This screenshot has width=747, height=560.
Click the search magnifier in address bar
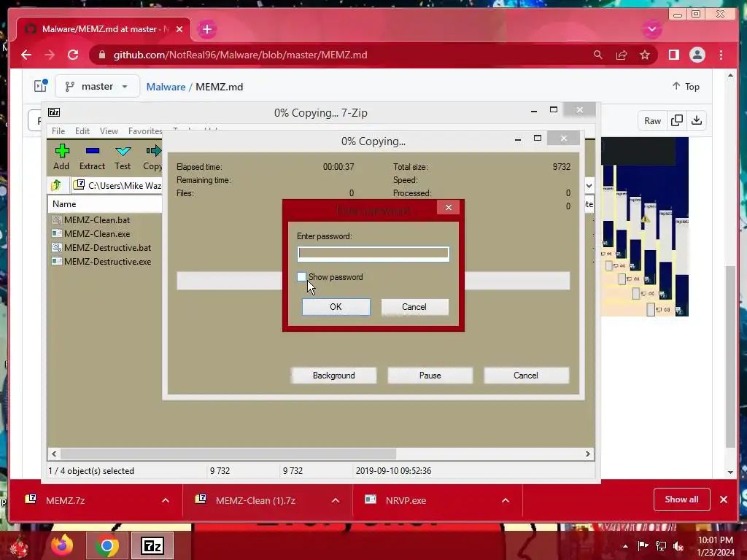click(598, 55)
